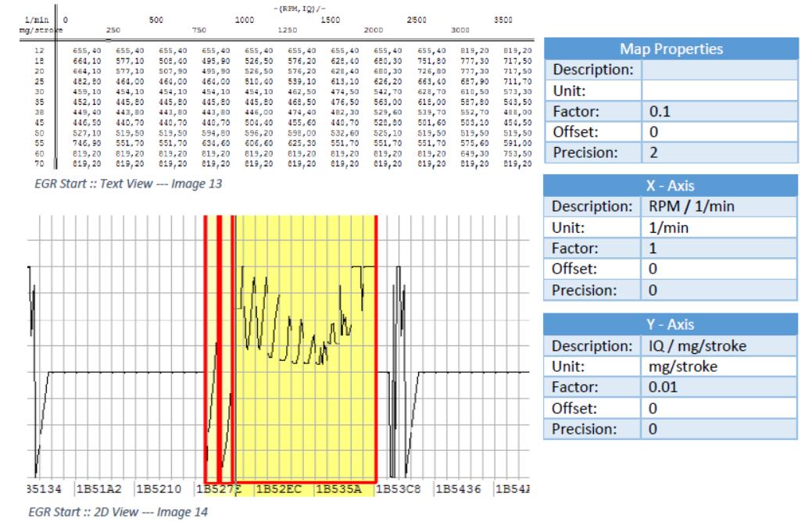Select the Map Precision value 2
The height and width of the screenshot is (522, 812).
[x=720, y=152]
